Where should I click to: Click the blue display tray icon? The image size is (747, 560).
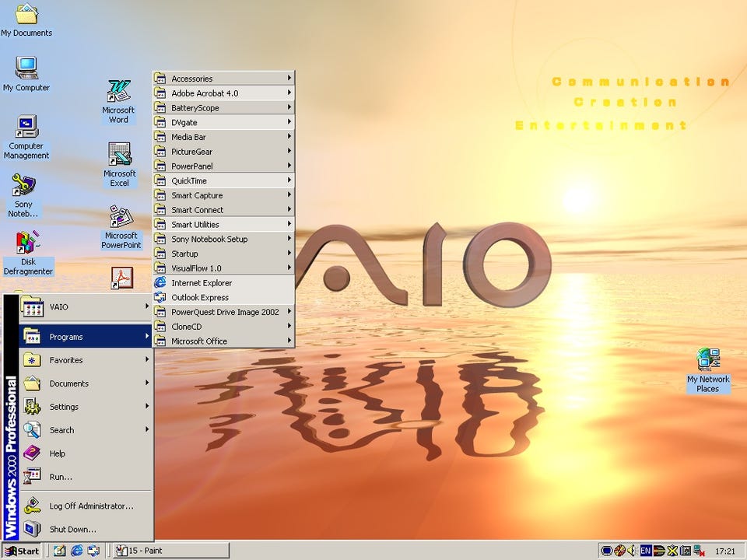click(606, 551)
